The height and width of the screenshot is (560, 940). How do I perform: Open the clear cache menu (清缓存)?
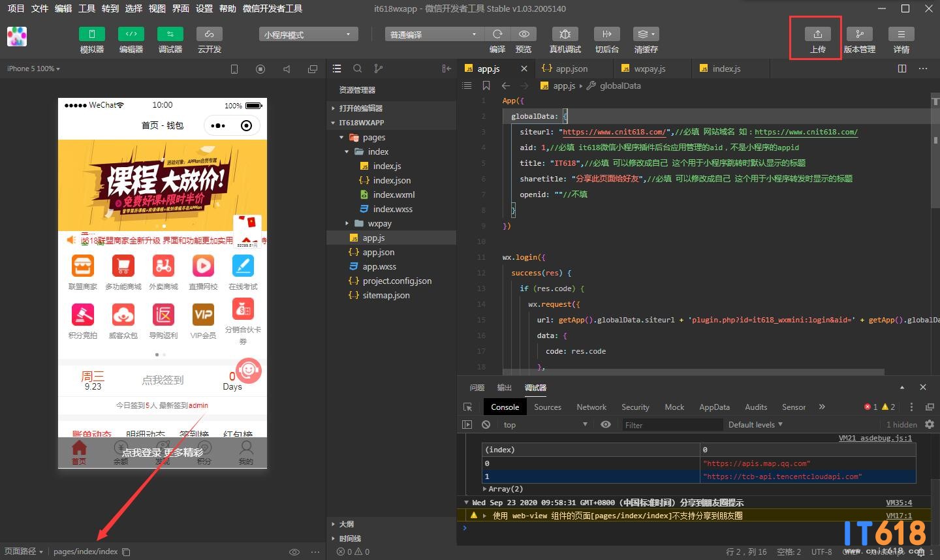pyautogui.click(x=646, y=34)
